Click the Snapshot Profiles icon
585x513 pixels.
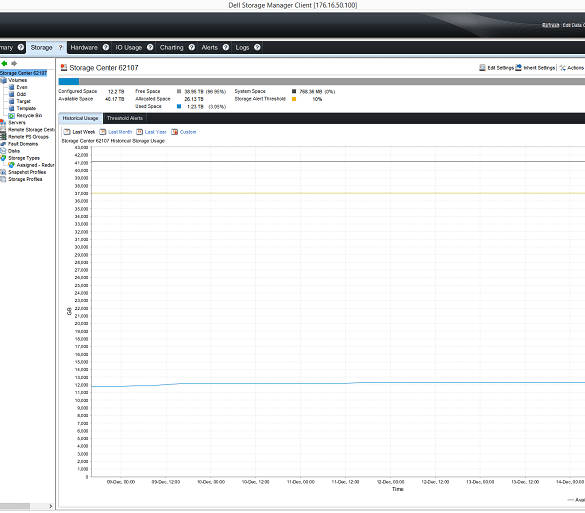3,172
